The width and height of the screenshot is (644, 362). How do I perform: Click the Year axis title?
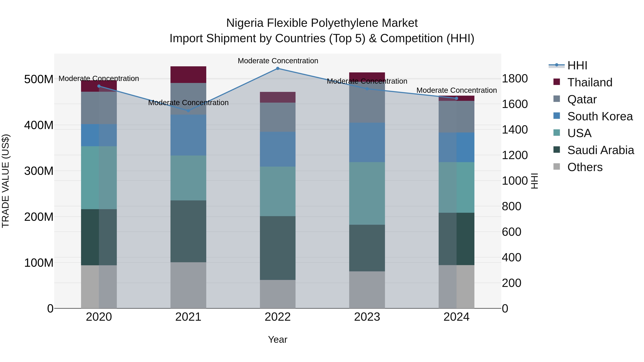click(x=278, y=340)
